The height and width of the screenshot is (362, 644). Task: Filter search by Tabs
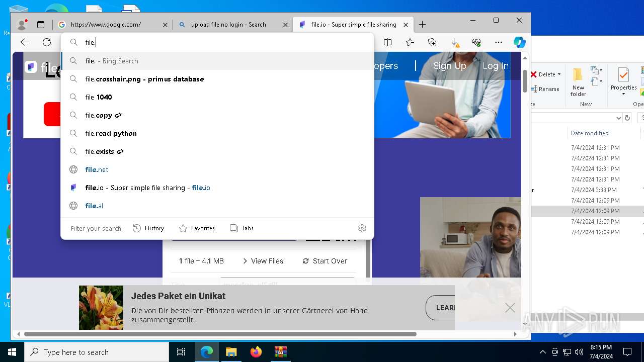(x=242, y=228)
